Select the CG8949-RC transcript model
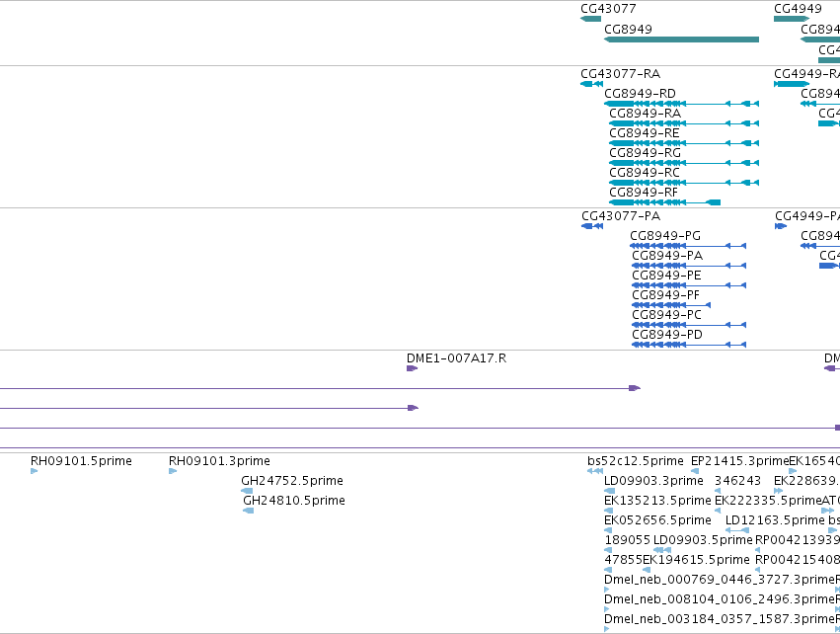 [x=684, y=183]
